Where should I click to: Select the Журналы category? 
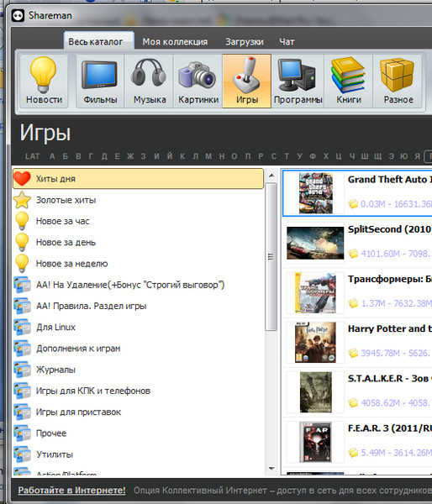[139, 370]
